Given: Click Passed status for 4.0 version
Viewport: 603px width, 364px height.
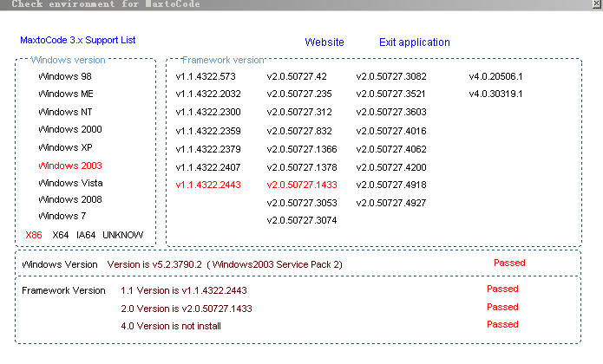Looking at the screenshot, I should click(x=502, y=324).
